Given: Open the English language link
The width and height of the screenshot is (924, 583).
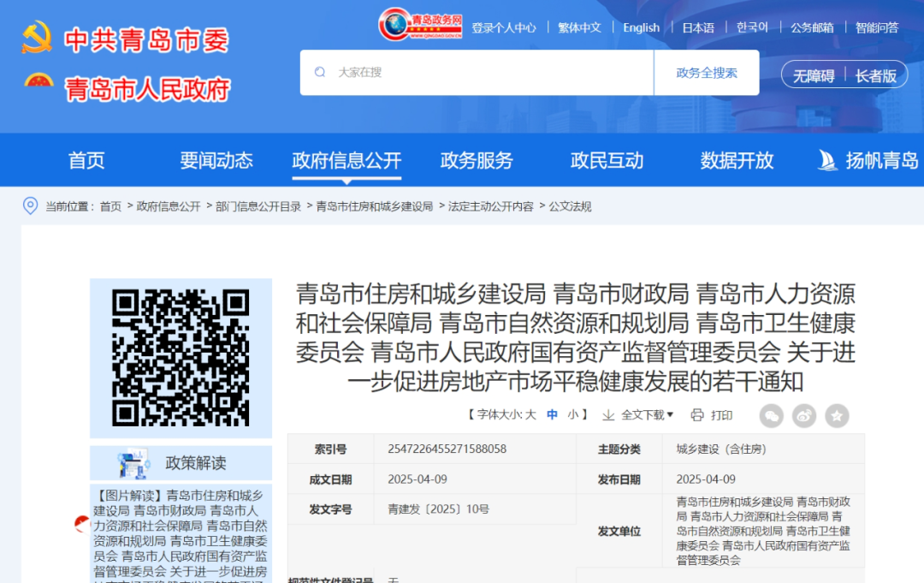Looking at the screenshot, I should click(641, 27).
